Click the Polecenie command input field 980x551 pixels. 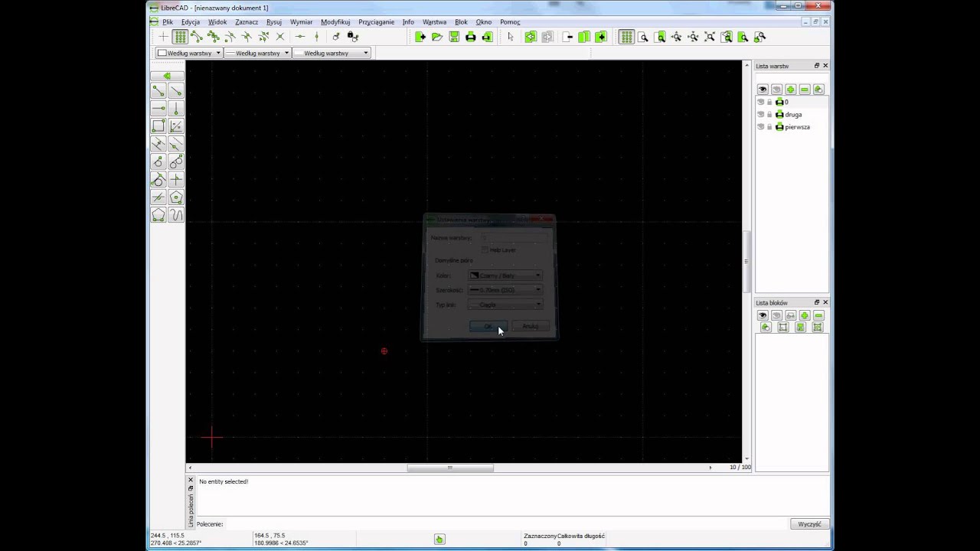point(505,524)
